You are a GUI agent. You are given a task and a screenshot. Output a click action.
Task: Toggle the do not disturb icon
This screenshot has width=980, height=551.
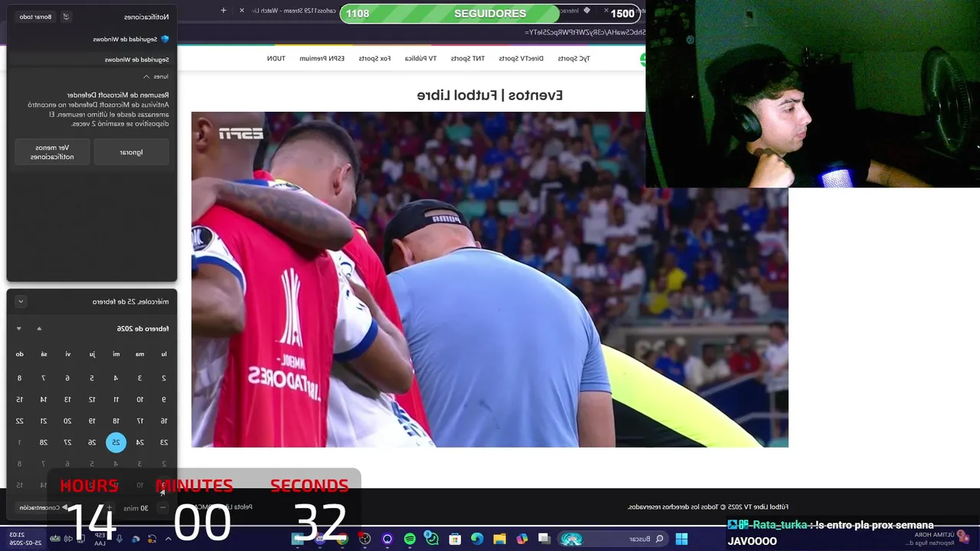[66, 17]
